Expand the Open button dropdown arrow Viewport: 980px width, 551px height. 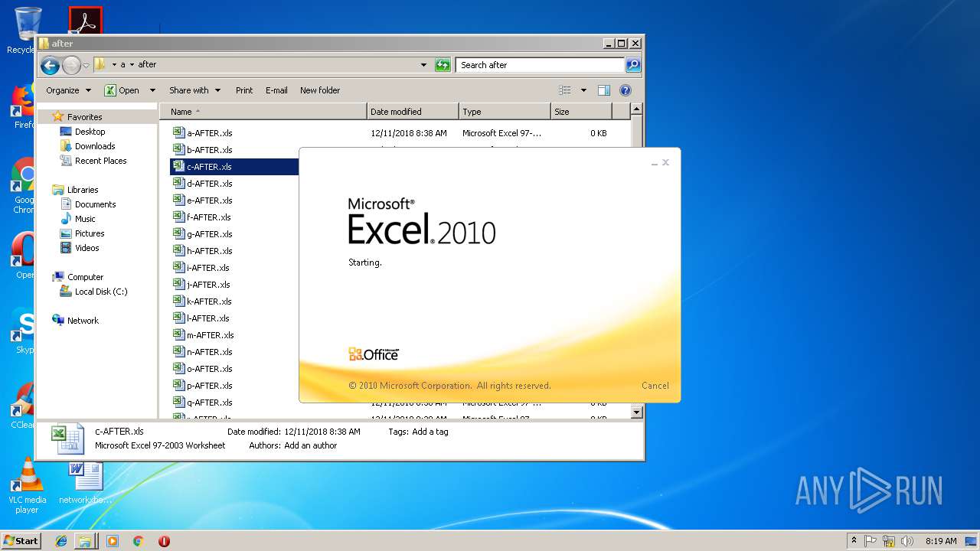pyautogui.click(x=152, y=90)
